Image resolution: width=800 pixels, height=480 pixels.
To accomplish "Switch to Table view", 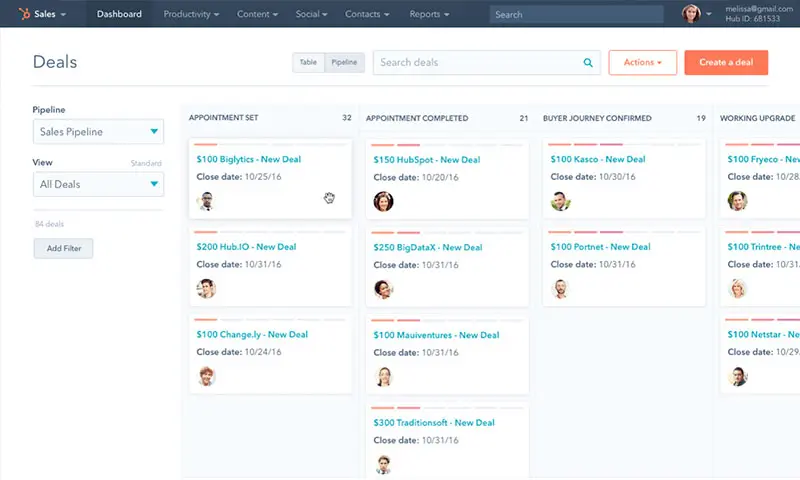I will point(308,62).
